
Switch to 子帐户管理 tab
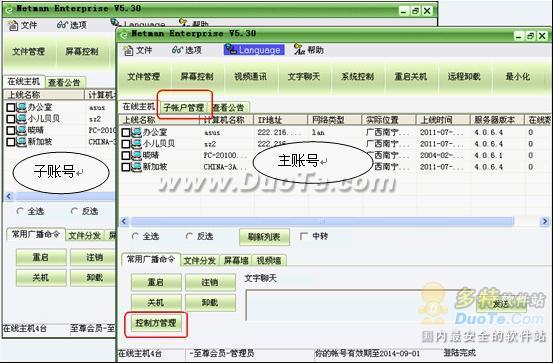[x=184, y=107]
